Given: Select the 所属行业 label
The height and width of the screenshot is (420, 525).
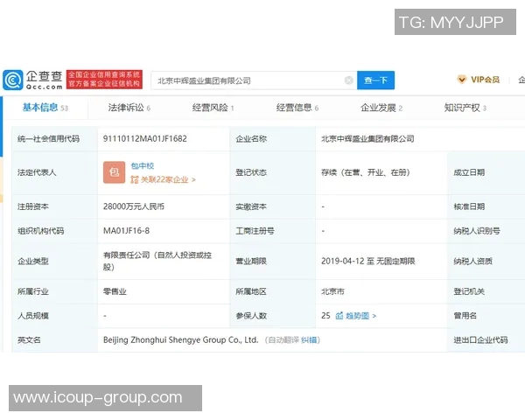Looking at the screenshot, I should tap(33, 291).
